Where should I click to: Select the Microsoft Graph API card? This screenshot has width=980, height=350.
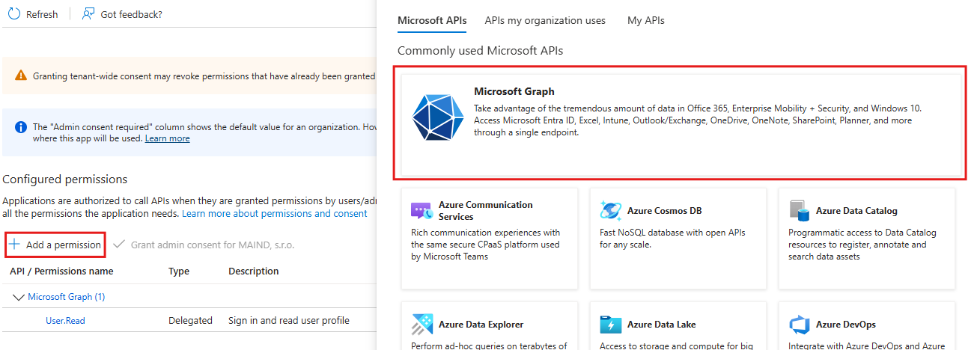(x=681, y=125)
